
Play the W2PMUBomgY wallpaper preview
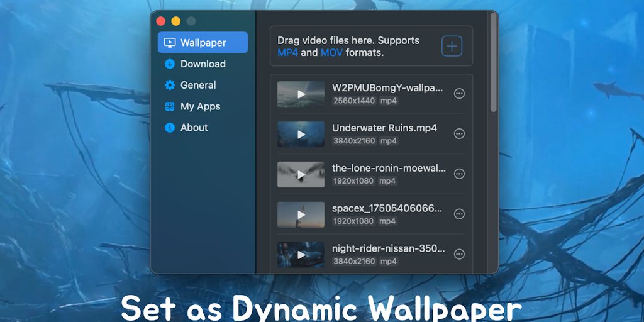301,94
